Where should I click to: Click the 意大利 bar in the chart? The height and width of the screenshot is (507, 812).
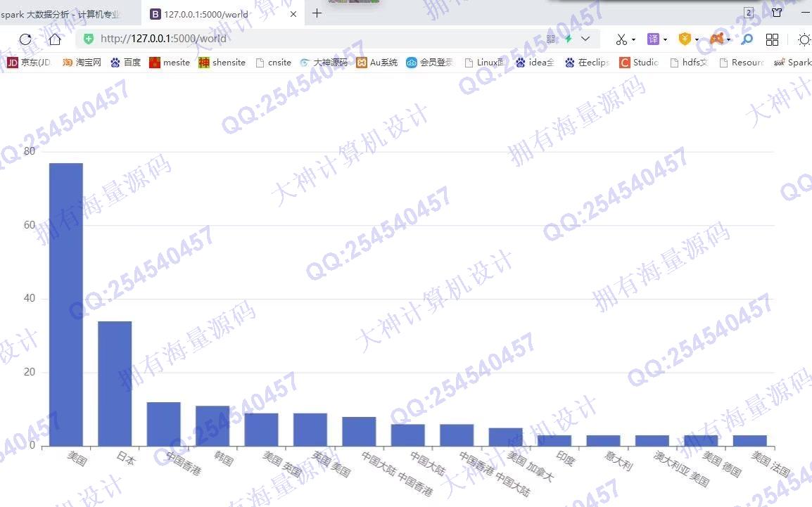tap(603, 440)
